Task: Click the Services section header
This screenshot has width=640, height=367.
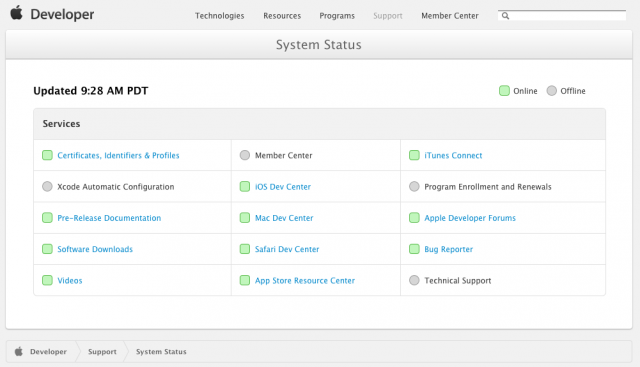Action: 320,124
